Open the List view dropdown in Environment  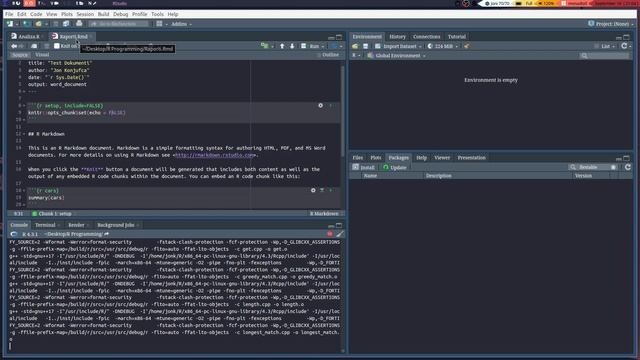click(605, 46)
